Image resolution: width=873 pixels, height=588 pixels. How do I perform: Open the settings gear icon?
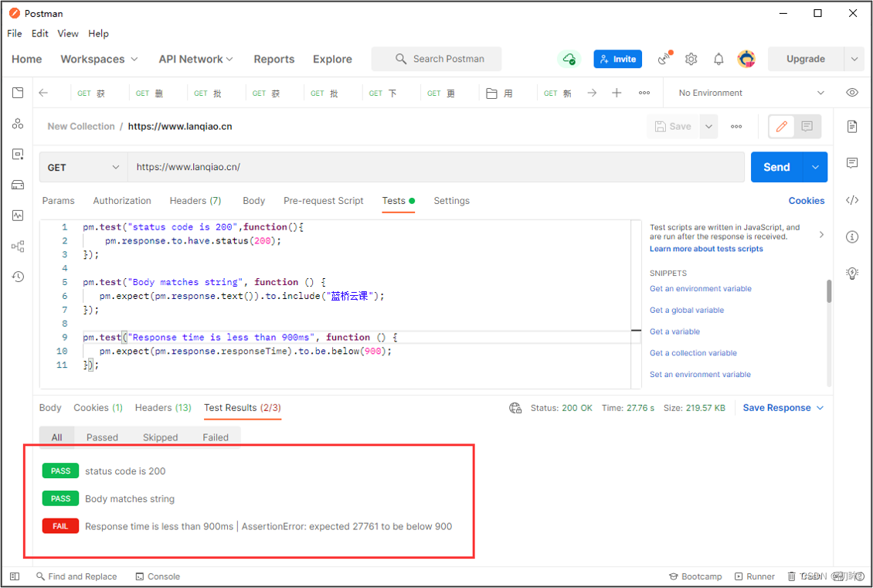[691, 59]
